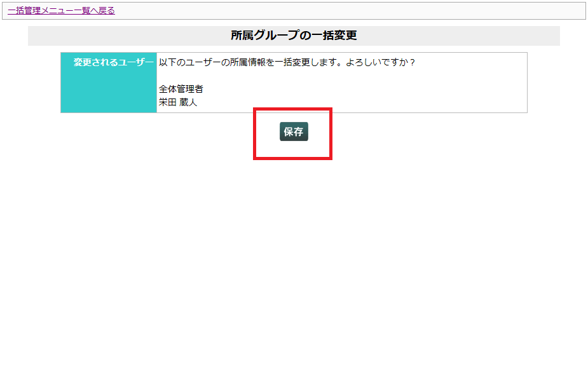Click the 所属グループの一括変更 page title
Image resolution: width=588 pixels, height=392 pixels.
[x=294, y=35]
